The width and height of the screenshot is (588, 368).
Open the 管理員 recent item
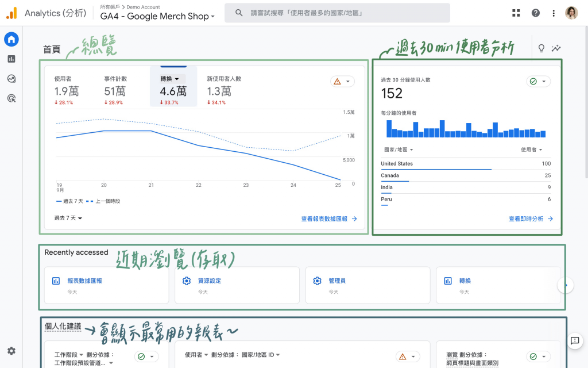(368, 285)
